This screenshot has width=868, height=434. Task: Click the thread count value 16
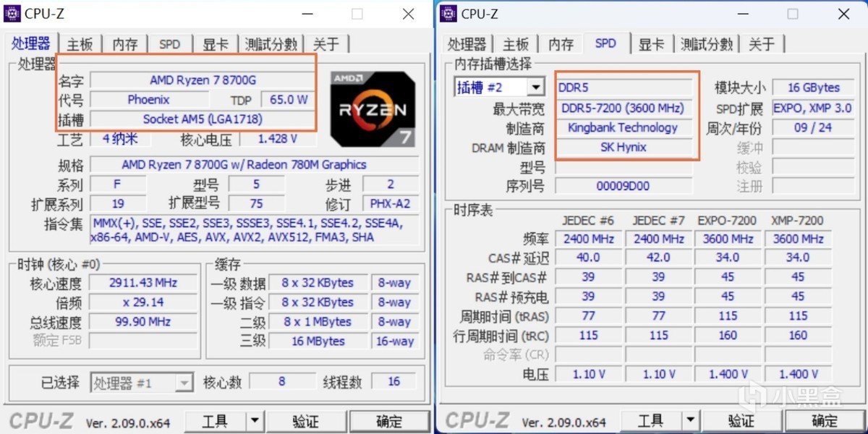pyautogui.click(x=393, y=382)
